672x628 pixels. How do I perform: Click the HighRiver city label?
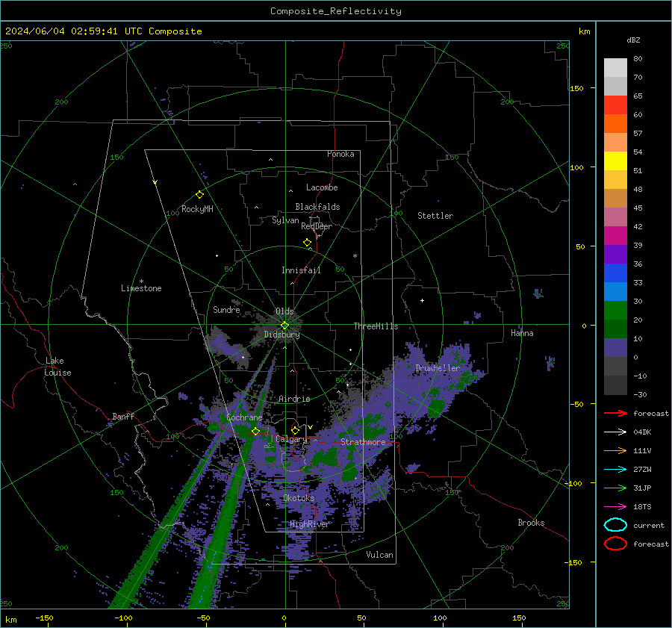pyautogui.click(x=309, y=524)
